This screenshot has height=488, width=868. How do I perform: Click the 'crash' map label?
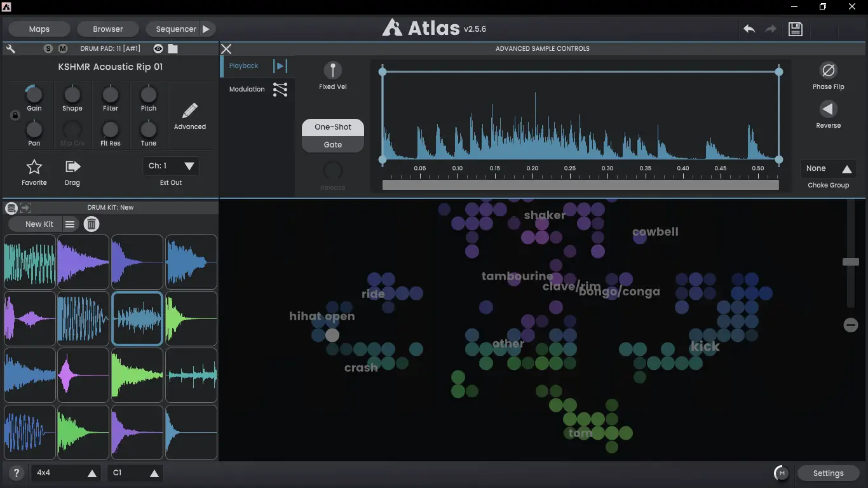(x=361, y=368)
